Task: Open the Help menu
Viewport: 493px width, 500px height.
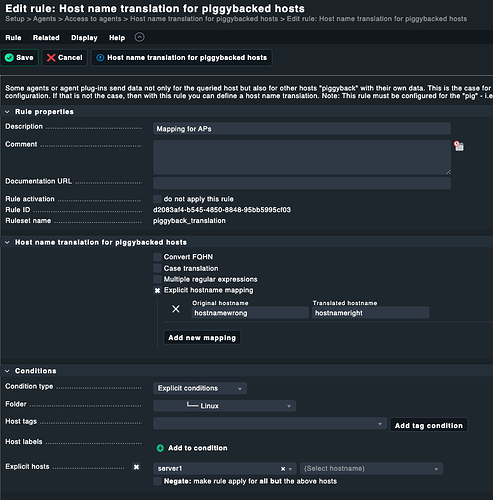Action: tap(117, 38)
